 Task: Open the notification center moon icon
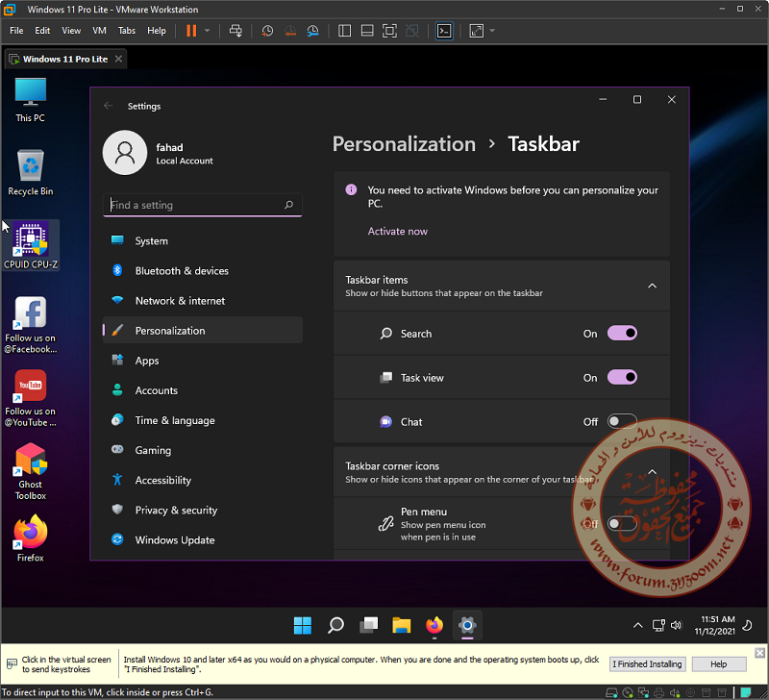(748, 625)
